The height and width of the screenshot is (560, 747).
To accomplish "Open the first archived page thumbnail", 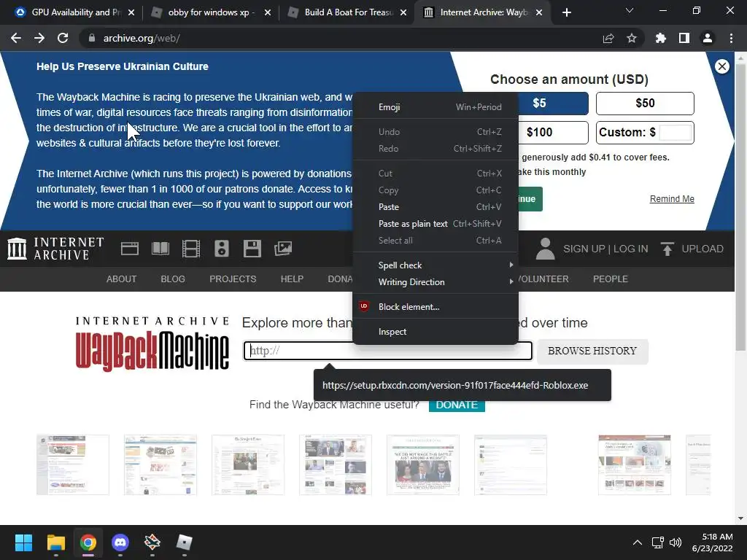I will pyautogui.click(x=73, y=464).
